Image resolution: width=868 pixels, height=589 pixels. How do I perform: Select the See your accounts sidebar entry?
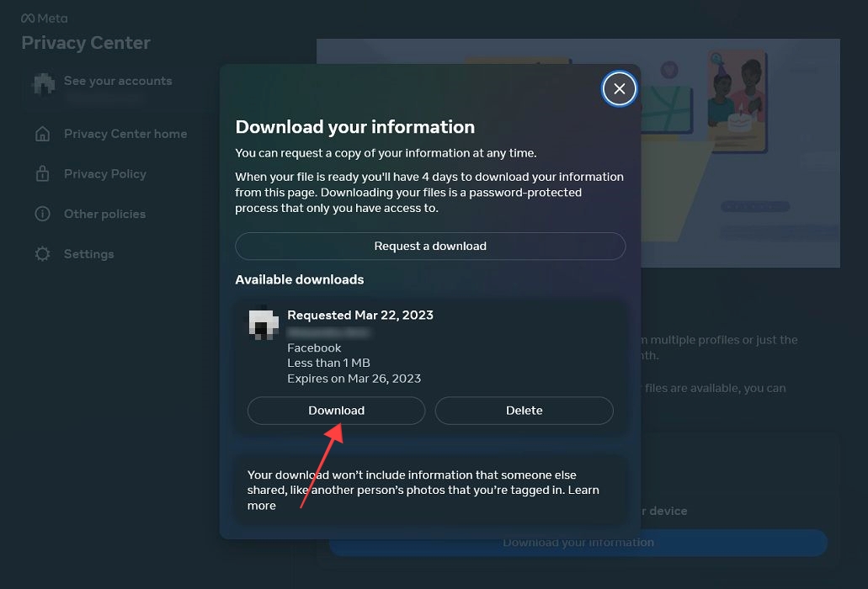[x=118, y=80]
